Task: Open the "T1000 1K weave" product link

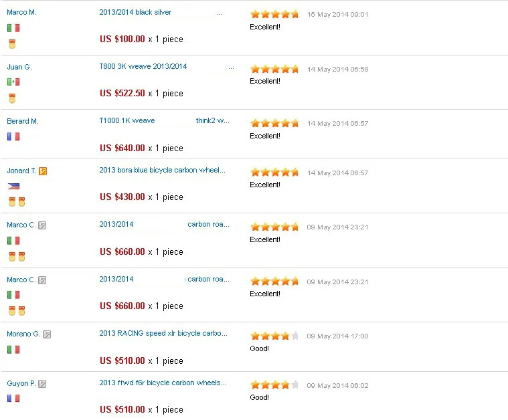Action: point(127,121)
